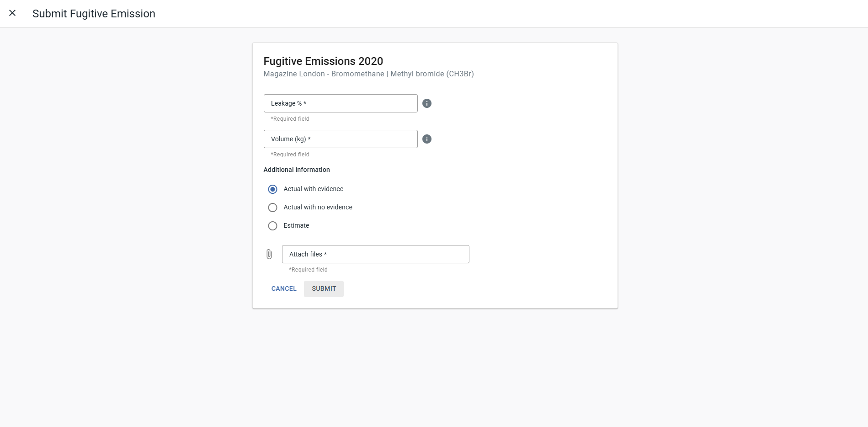The height and width of the screenshot is (427, 868).
Task: Click Required field note under Attach files
Action: [x=309, y=270]
